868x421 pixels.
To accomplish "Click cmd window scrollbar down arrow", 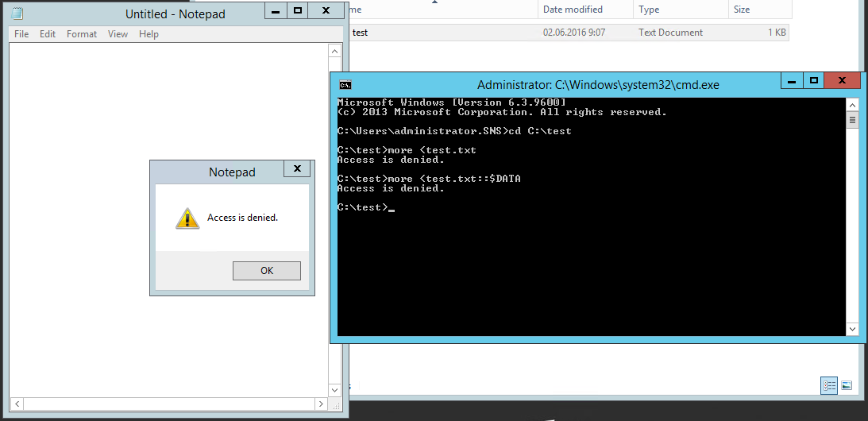I will [x=852, y=329].
